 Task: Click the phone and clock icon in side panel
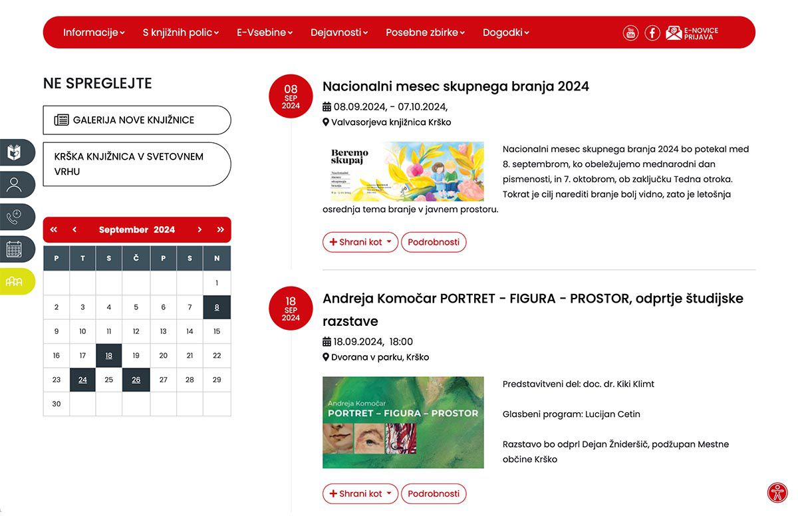click(15, 217)
